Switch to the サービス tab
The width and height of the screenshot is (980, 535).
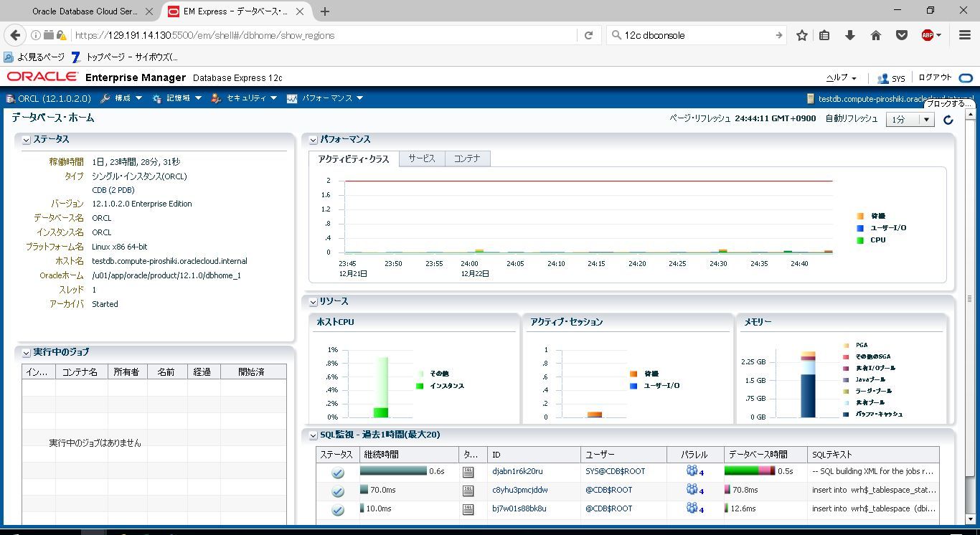pyautogui.click(x=422, y=158)
